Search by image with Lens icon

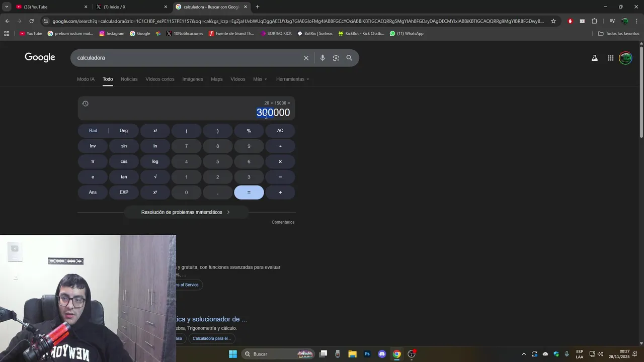(x=336, y=58)
